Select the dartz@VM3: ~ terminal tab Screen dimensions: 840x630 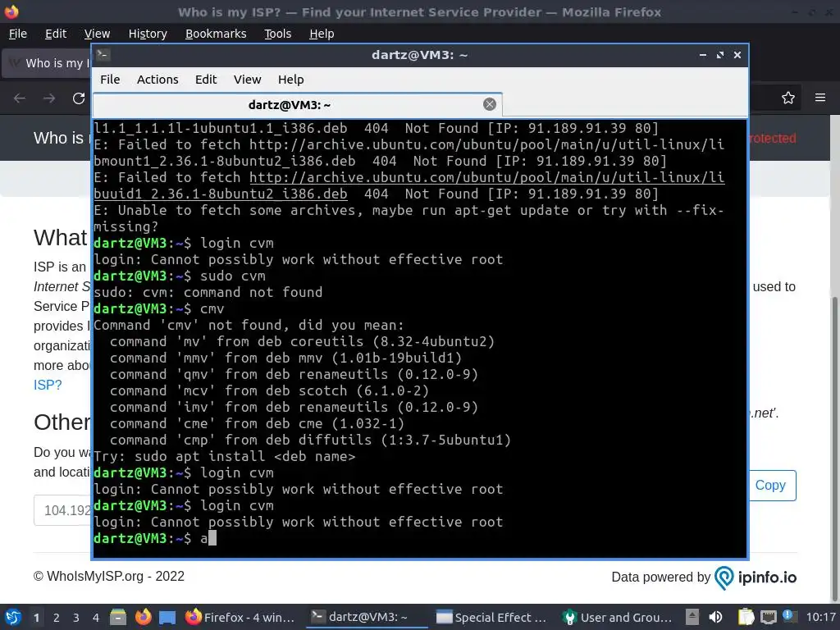(297, 104)
